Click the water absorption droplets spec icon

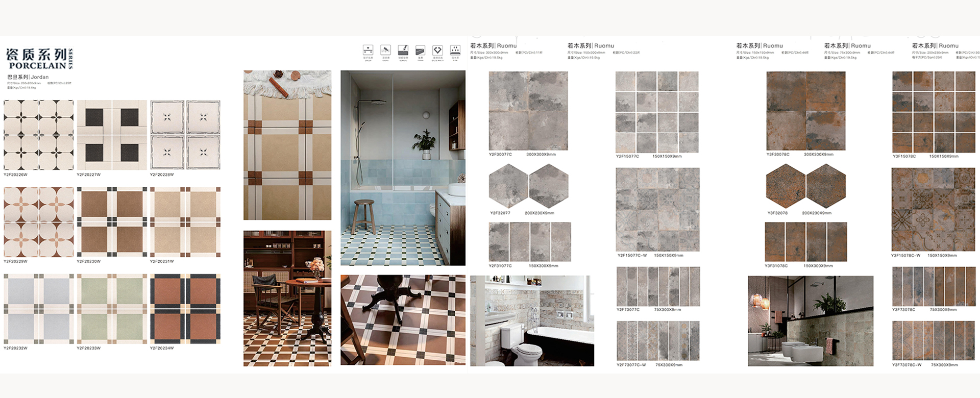pos(455,50)
